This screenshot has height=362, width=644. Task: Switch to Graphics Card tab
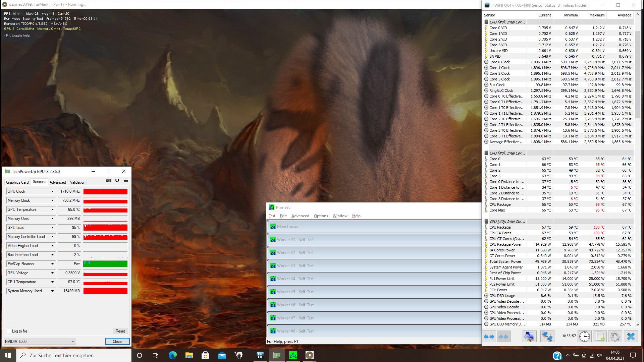click(x=17, y=182)
